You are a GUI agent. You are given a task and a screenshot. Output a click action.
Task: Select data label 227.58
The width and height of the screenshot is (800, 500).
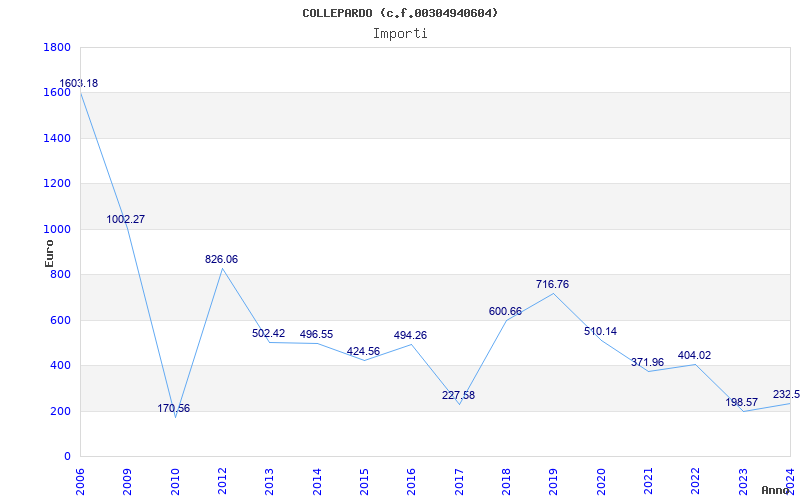[458, 395]
